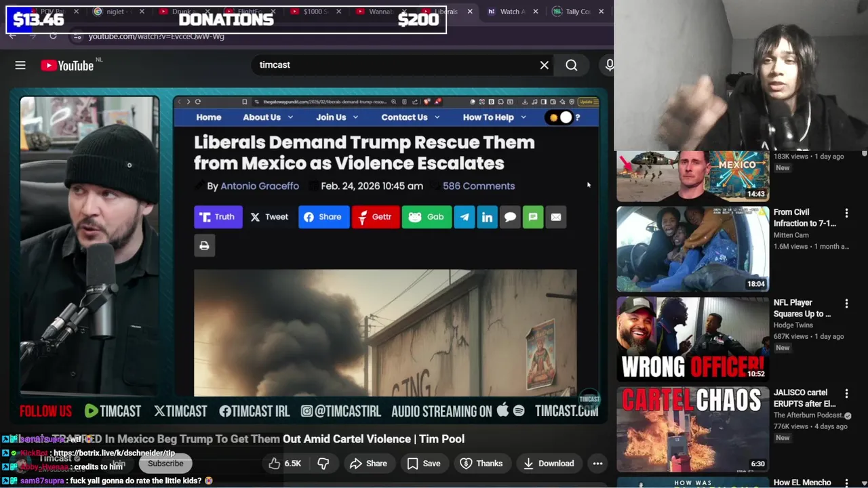Visit the Hodge Twins channel
This screenshot has height=488, width=868.
tap(793, 325)
